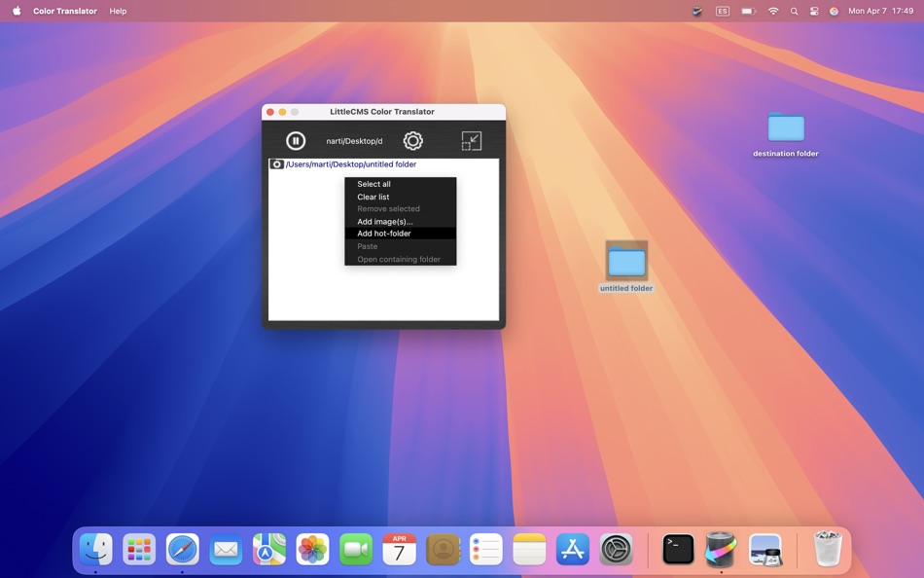Open Reminders from the Dock
Image resolution: width=924 pixels, height=578 pixels.
pyautogui.click(x=486, y=549)
